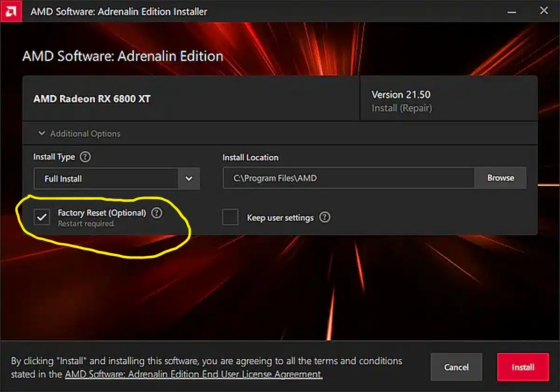Click the Factory Reset (Optional) label text
The height and width of the screenshot is (392, 560).
click(102, 213)
